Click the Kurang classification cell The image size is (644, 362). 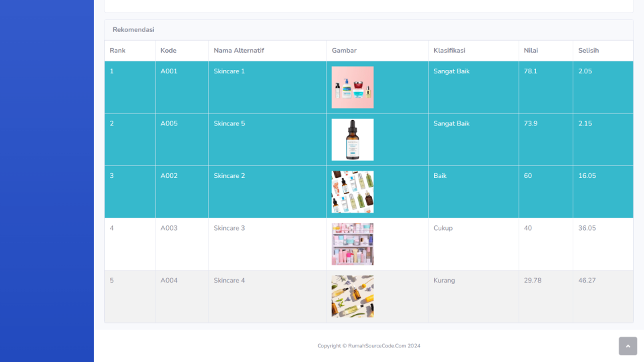point(444,281)
